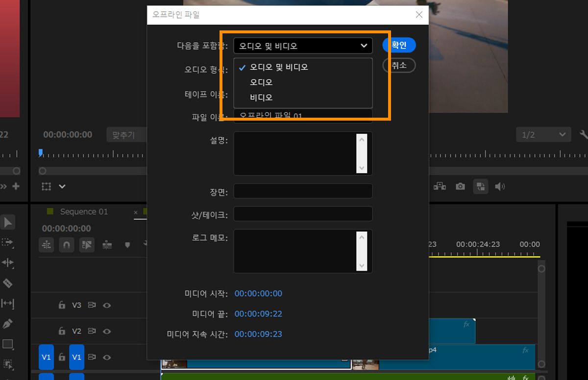Hide track V2 with eye icon
Viewport: 588px width, 380px height.
pyautogui.click(x=107, y=331)
